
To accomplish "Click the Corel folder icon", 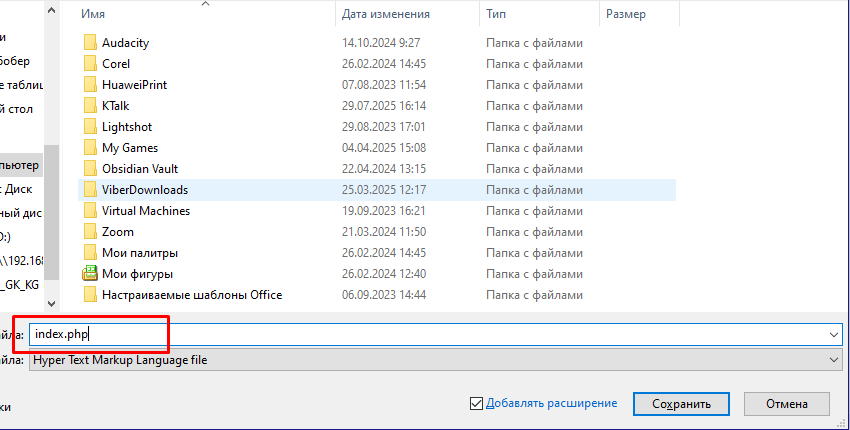I will [90, 64].
